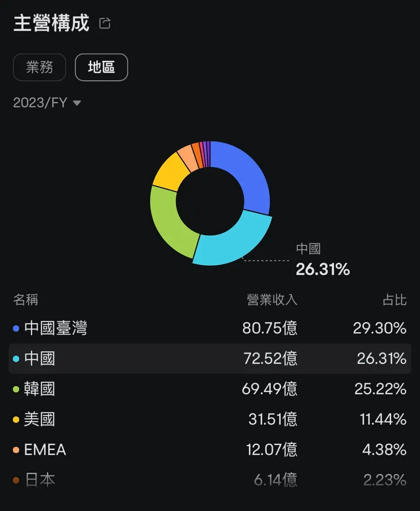Click the share icon beside 主營構成 title
Image resolution: width=420 pixels, height=511 pixels.
[x=104, y=23]
